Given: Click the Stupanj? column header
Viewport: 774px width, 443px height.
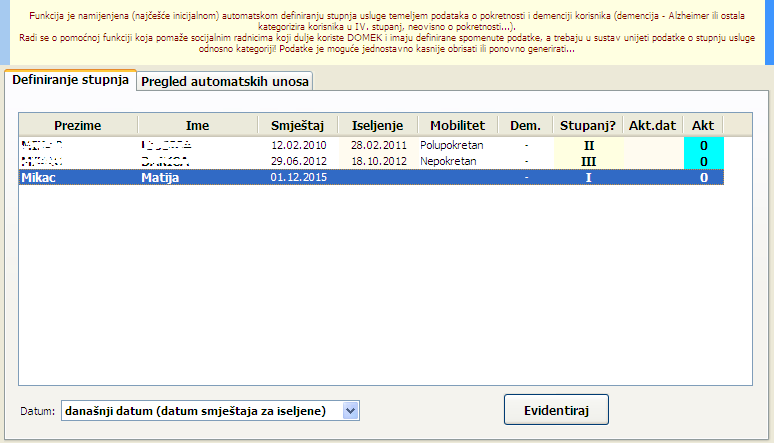Looking at the screenshot, I should (587, 125).
